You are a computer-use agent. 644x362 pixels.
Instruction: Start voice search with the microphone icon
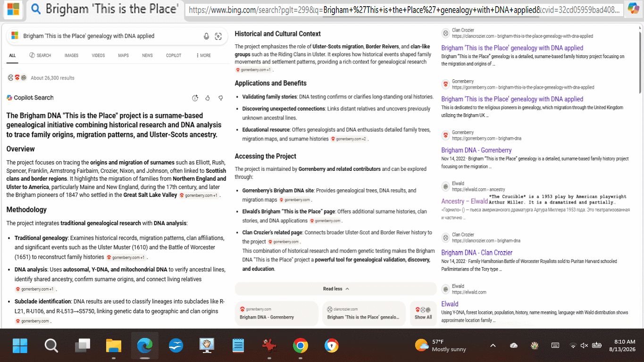206,36
